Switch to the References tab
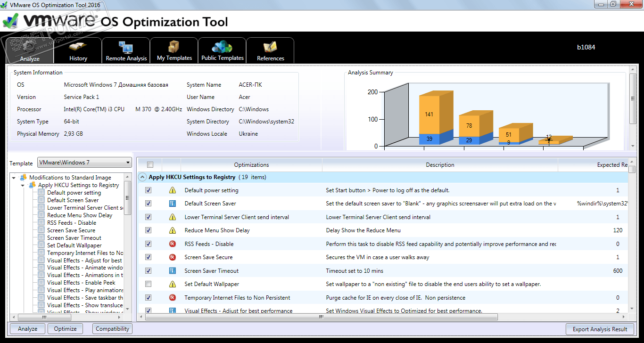 point(270,50)
